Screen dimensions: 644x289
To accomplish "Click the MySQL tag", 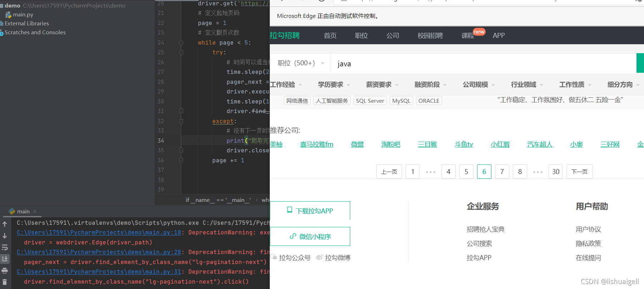I will [x=401, y=101].
